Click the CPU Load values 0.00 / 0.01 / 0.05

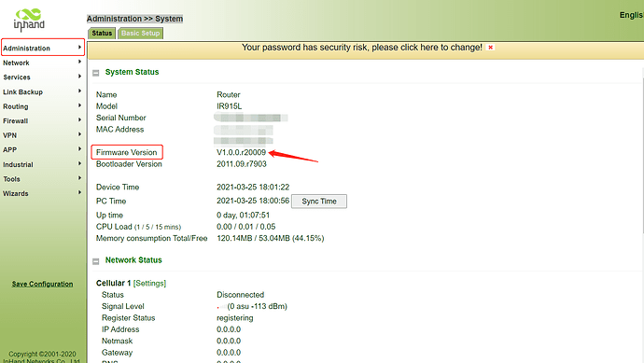[246, 227]
